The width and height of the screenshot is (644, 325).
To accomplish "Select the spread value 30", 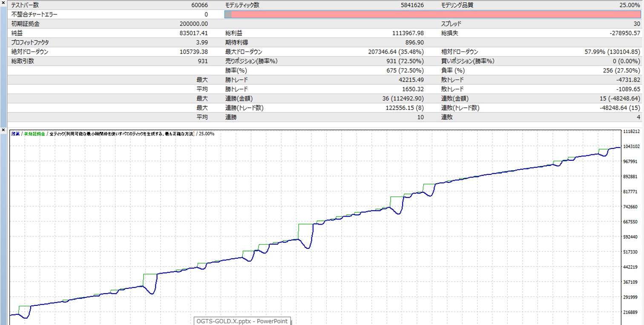I will [x=637, y=24].
